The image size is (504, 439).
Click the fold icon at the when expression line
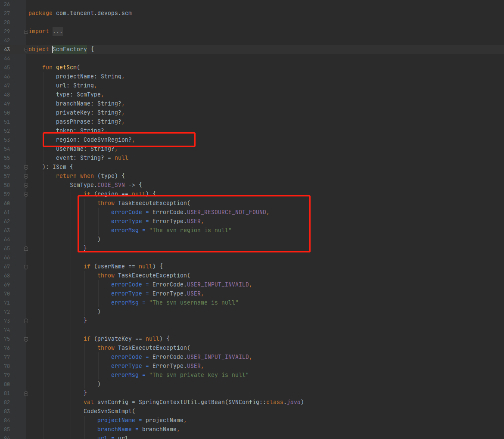point(26,176)
